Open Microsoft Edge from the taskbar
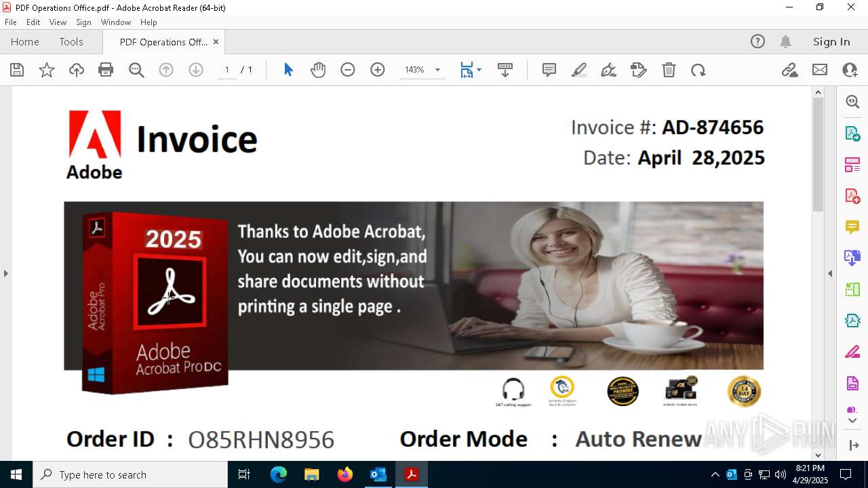 pos(279,474)
